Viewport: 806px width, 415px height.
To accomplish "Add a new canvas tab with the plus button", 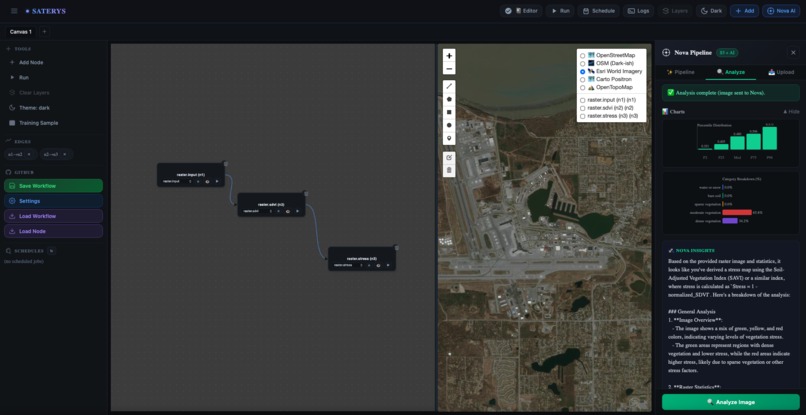I will [x=44, y=32].
